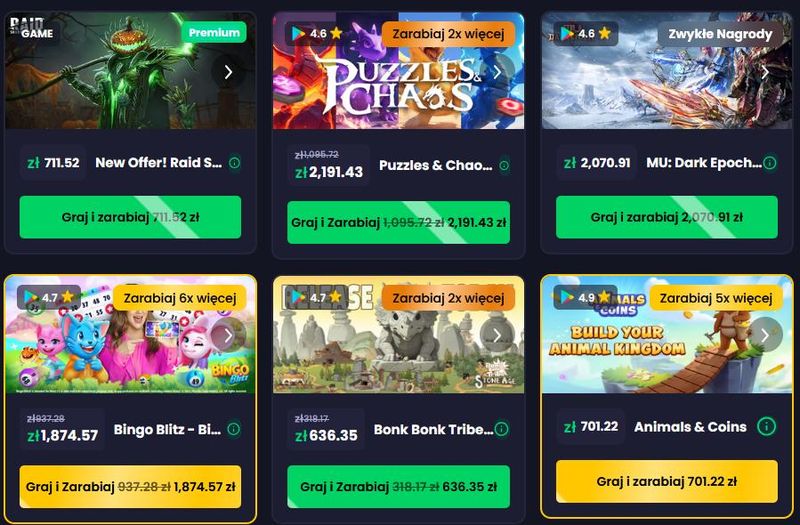
Task: Click the Premium tag on Raid card
Action: pyautogui.click(x=214, y=33)
